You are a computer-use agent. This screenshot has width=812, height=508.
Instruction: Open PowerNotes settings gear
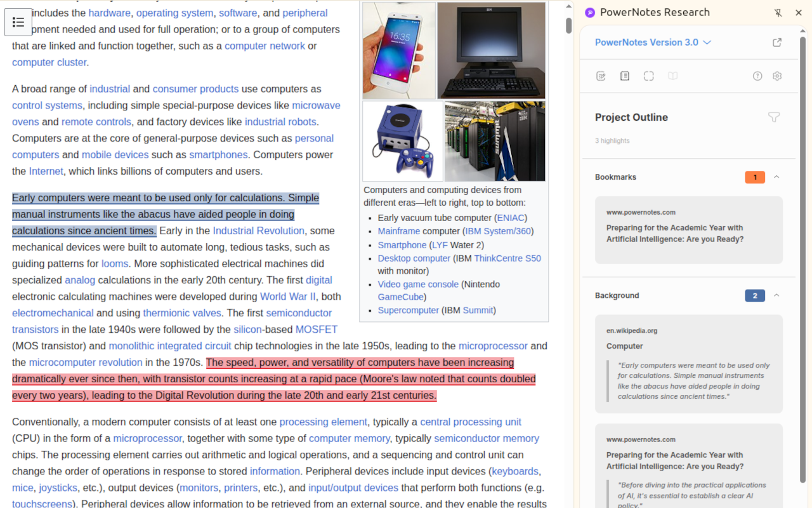[777, 76]
